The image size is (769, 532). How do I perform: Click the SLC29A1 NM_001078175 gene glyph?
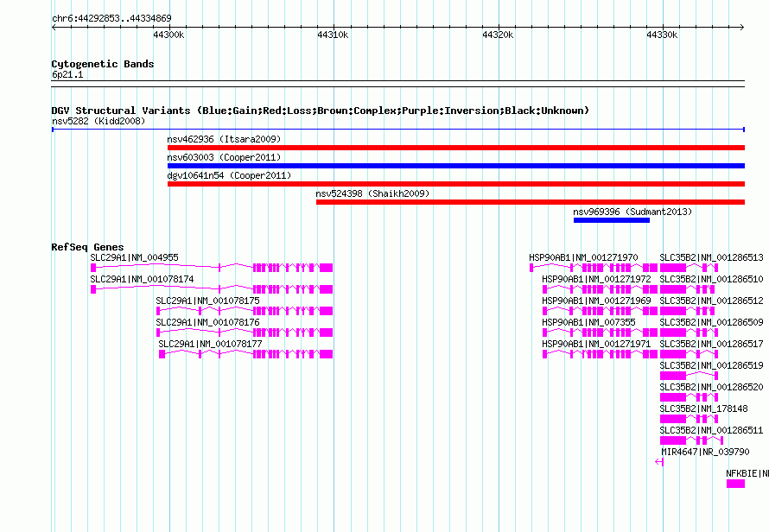(x=245, y=311)
